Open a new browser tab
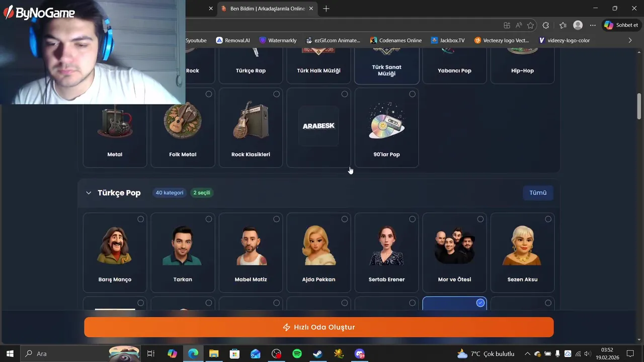Screen dimensions: 644x362 (326, 9)
